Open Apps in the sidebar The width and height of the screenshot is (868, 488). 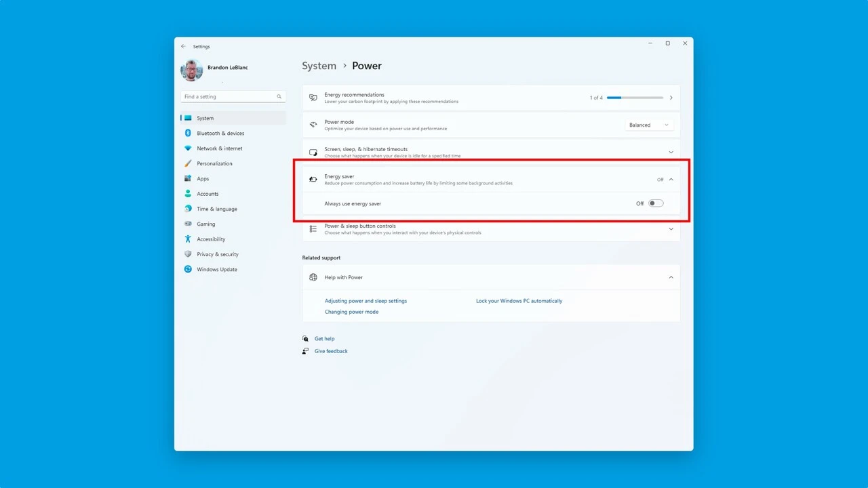pos(203,179)
